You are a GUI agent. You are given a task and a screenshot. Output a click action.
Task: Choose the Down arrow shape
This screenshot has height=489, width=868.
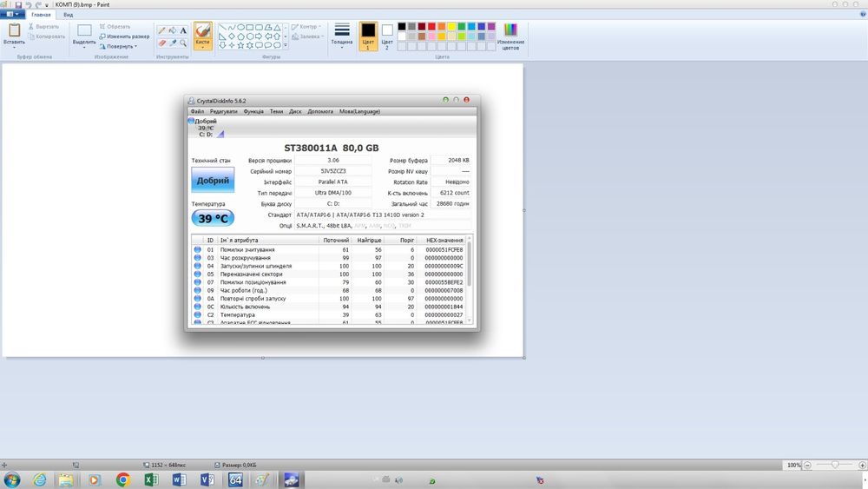tap(222, 45)
